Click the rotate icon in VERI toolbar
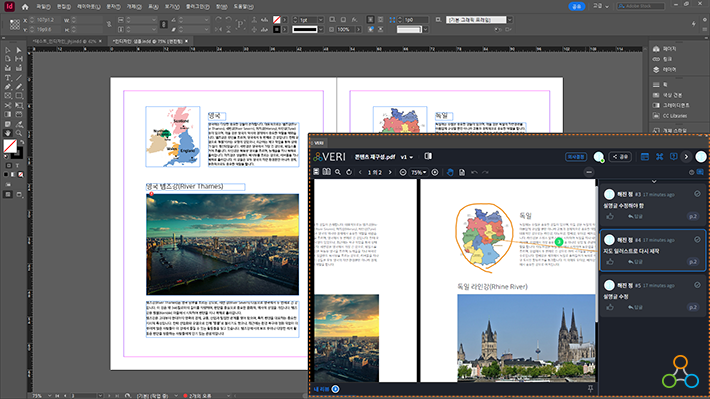The width and height of the screenshot is (710, 399). point(349,172)
